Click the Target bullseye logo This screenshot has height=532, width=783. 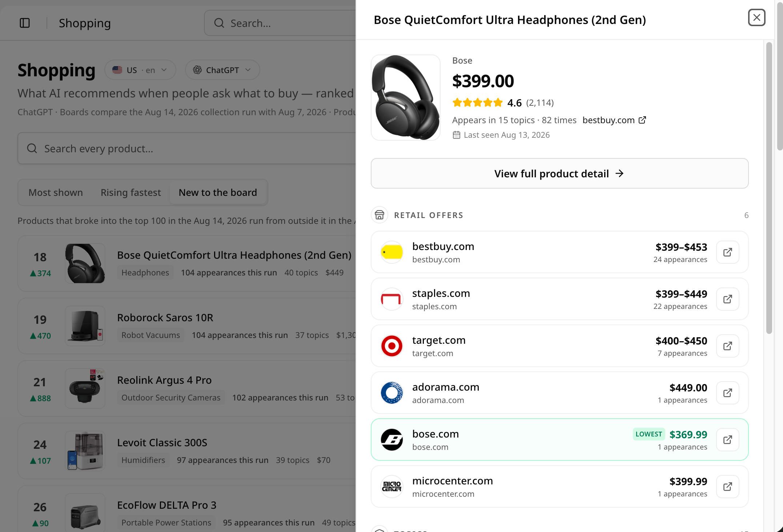click(391, 346)
